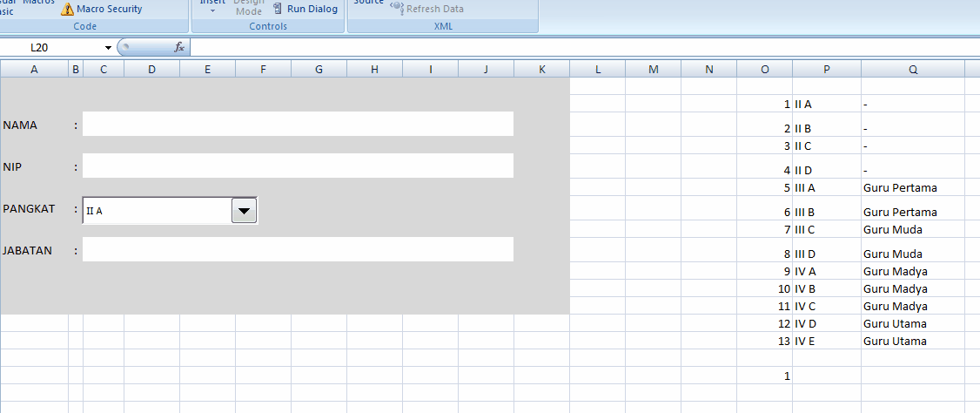
Task: Select column H header
Action: point(374,70)
